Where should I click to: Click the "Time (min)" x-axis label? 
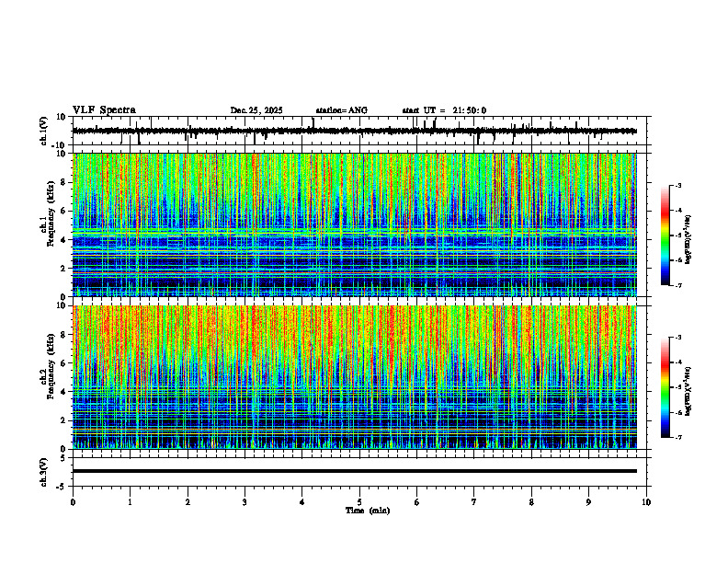[368, 511]
